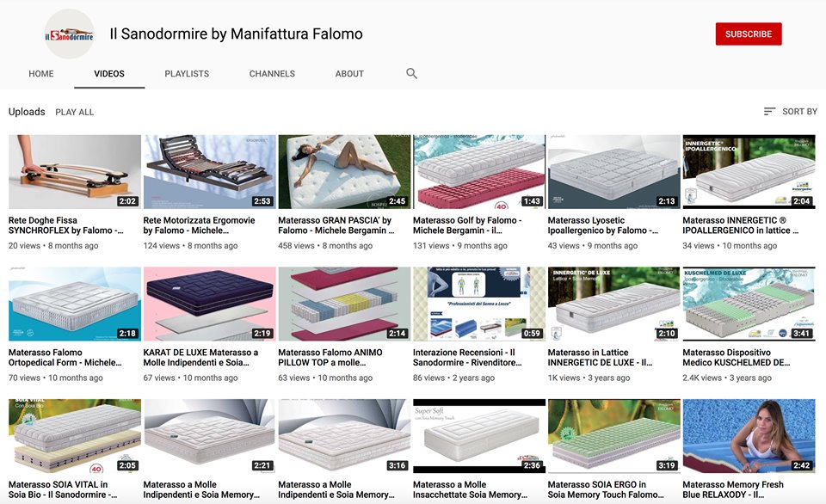The image size is (826, 504).
Task: Click title Materasso in Lattice INNERGETIC DE LUXE
Action: click(x=600, y=358)
